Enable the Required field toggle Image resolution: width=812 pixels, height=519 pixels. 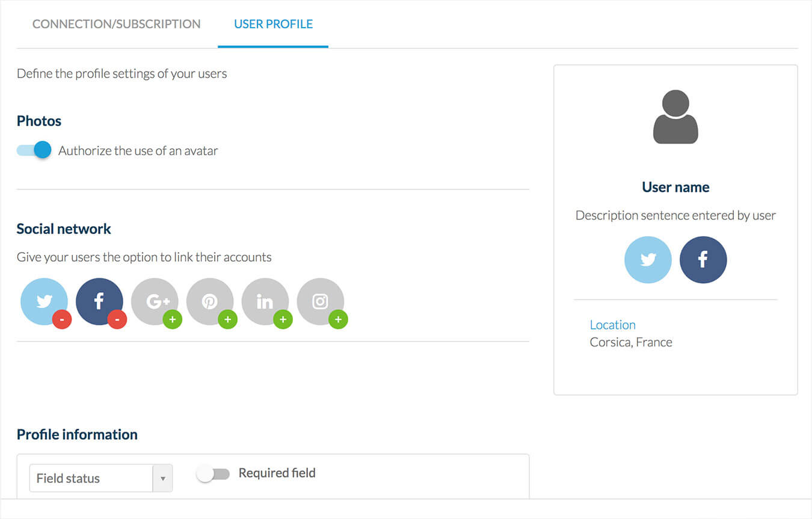click(214, 474)
